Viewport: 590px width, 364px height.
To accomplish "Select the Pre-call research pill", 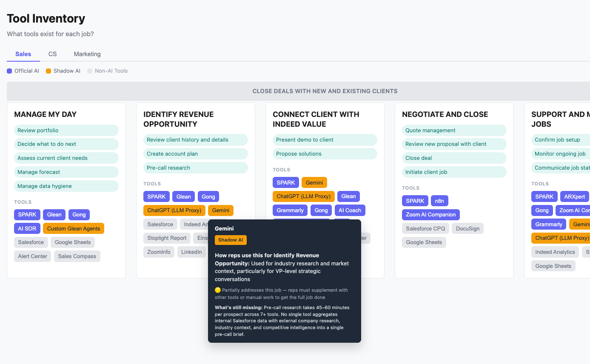I will pos(196,168).
